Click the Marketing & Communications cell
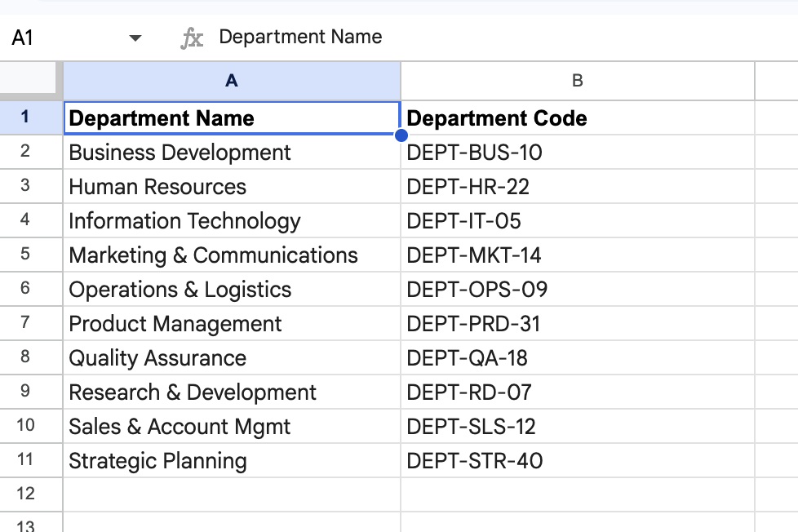Screen dimensions: 798x532 click(x=213, y=255)
